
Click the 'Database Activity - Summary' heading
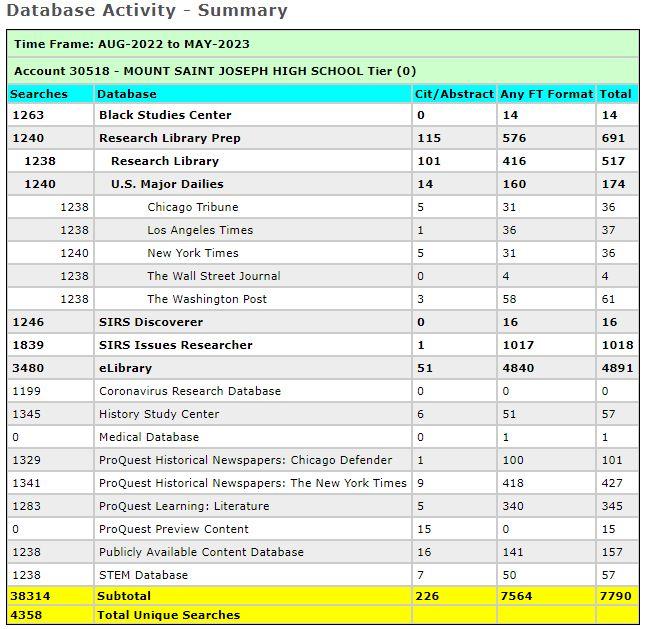tap(147, 10)
